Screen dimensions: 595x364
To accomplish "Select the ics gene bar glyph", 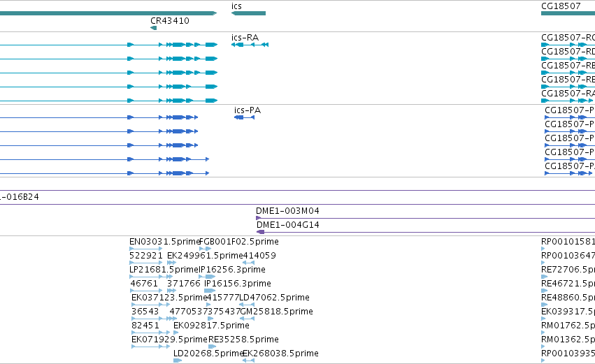I will coord(248,13).
